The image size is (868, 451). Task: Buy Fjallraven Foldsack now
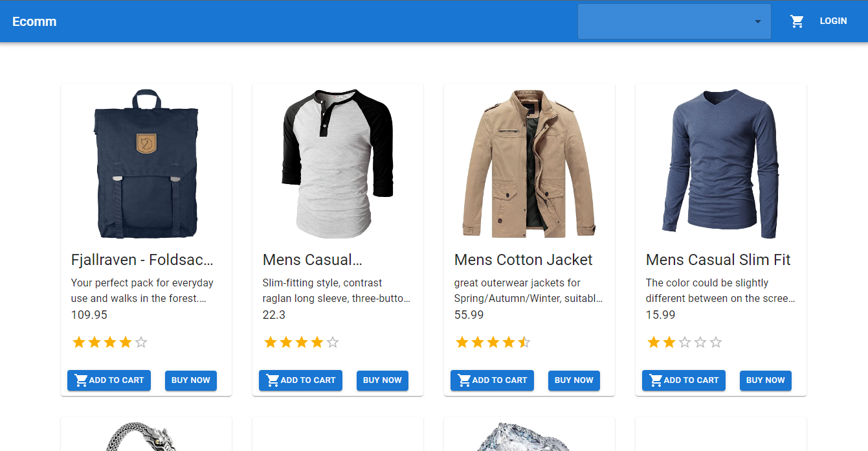click(x=191, y=380)
